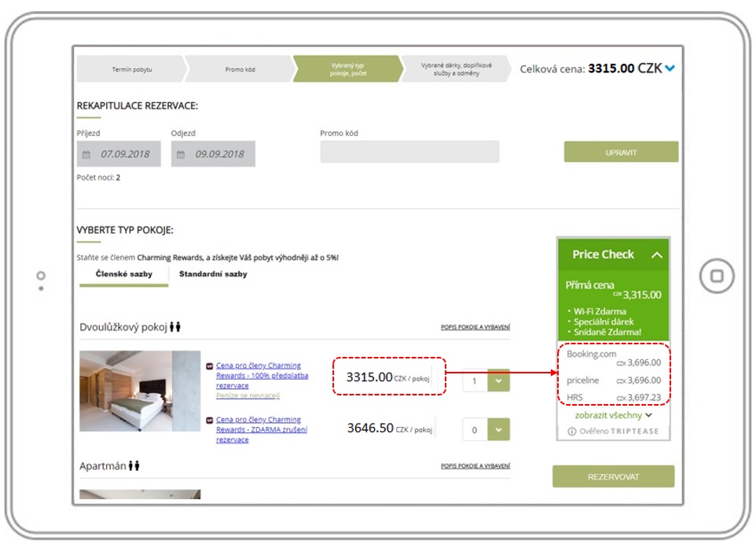
Task: Click the arrival date calendar icon
Action: tap(86, 155)
